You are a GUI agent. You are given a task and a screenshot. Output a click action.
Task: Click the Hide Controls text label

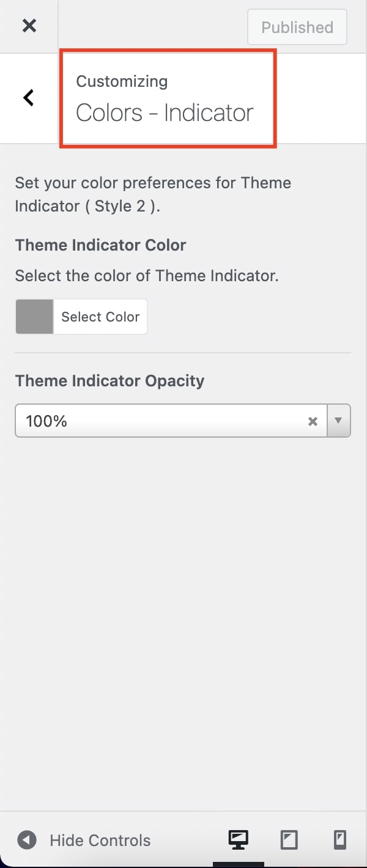[x=100, y=840]
